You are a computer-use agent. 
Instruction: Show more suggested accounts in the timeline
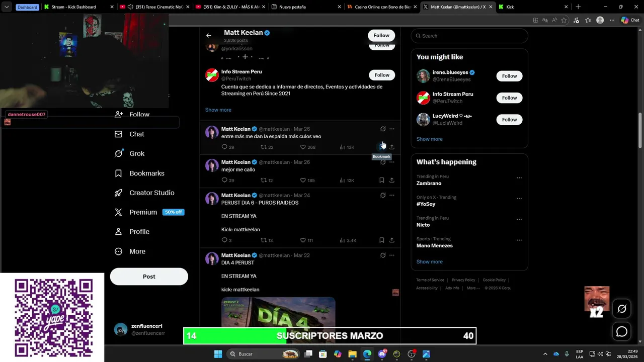(x=218, y=110)
